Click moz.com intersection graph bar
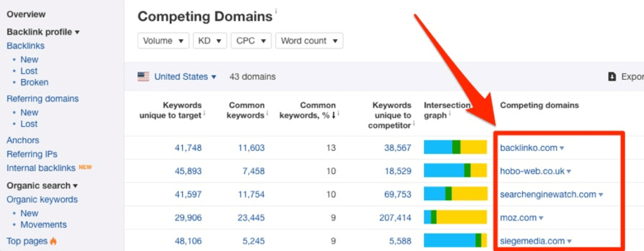Viewport: 644px width, 251px height. 455,217
